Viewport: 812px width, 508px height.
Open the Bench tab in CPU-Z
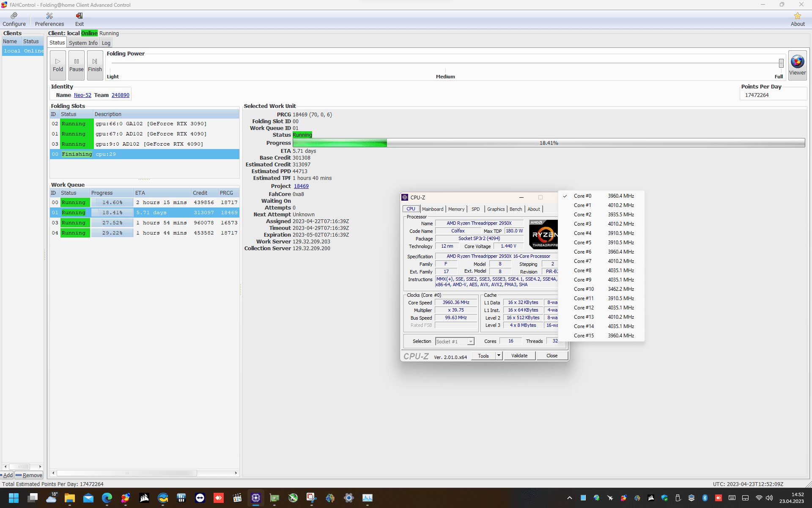516,209
